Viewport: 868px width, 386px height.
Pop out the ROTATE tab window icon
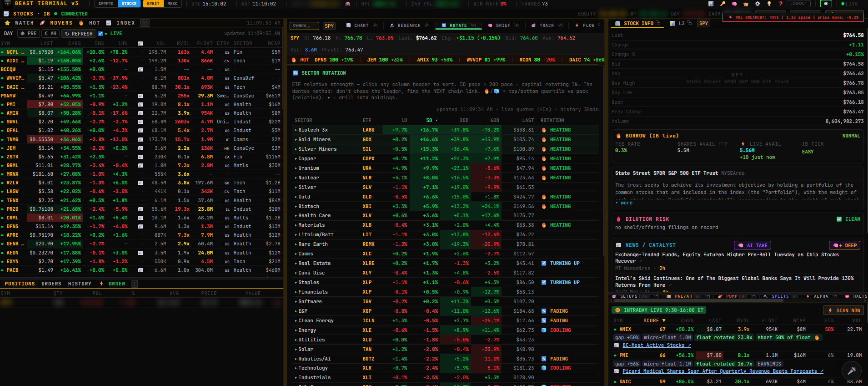[x=473, y=25]
